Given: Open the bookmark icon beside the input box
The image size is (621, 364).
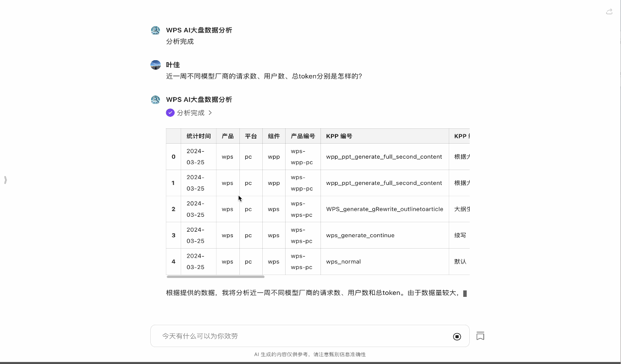Looking at the screenshot, I should [480, 336].
